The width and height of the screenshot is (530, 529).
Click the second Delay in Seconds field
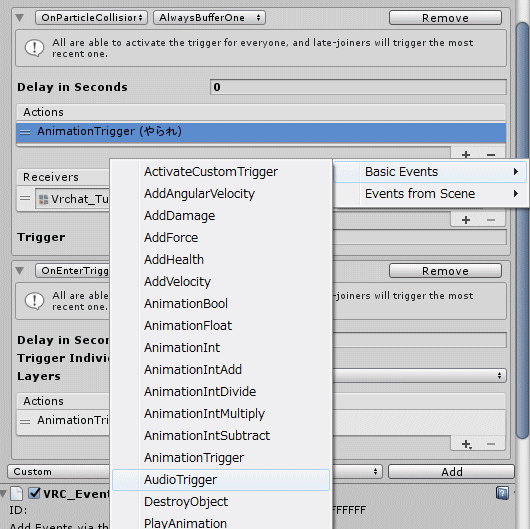[x=419, y=340]
